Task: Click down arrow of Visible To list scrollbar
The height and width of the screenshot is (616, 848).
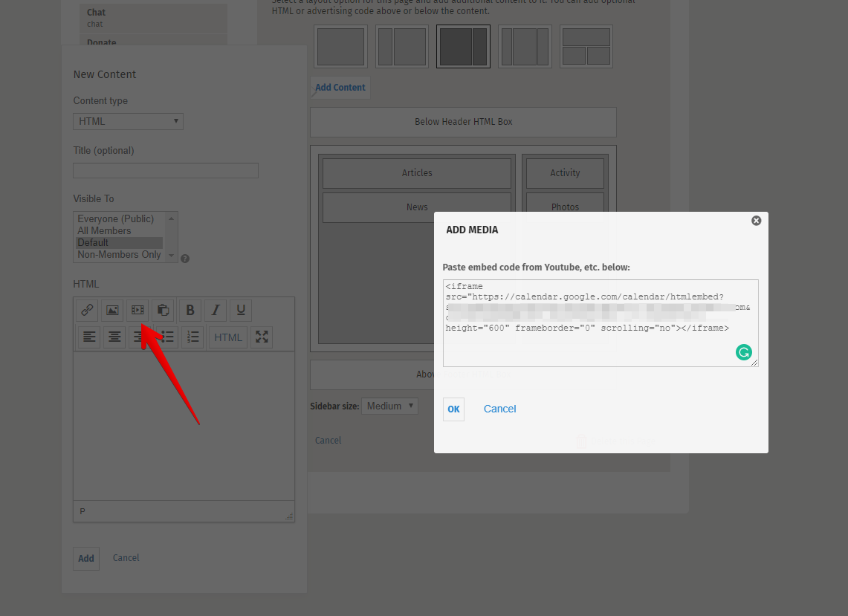Action: (x=172, y=256)
